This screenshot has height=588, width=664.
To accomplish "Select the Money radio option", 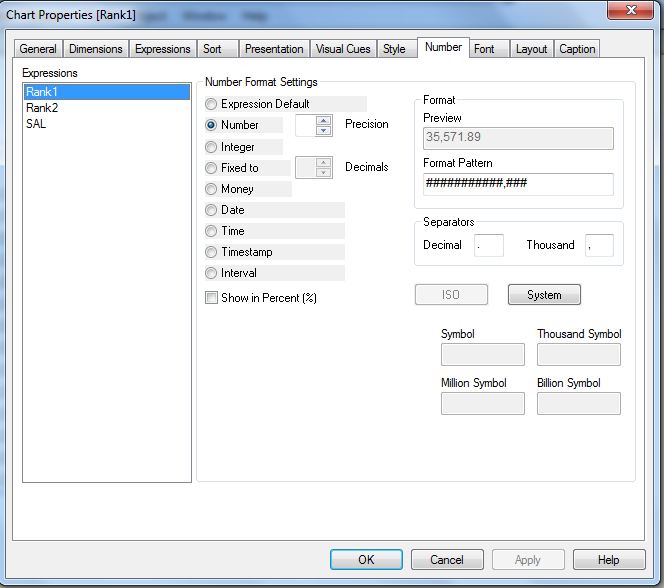I will click(x=211, y=189).
